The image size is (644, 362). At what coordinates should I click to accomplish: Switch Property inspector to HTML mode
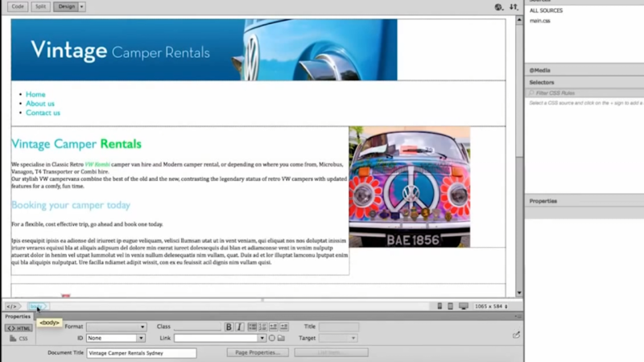tap(19, 328)
